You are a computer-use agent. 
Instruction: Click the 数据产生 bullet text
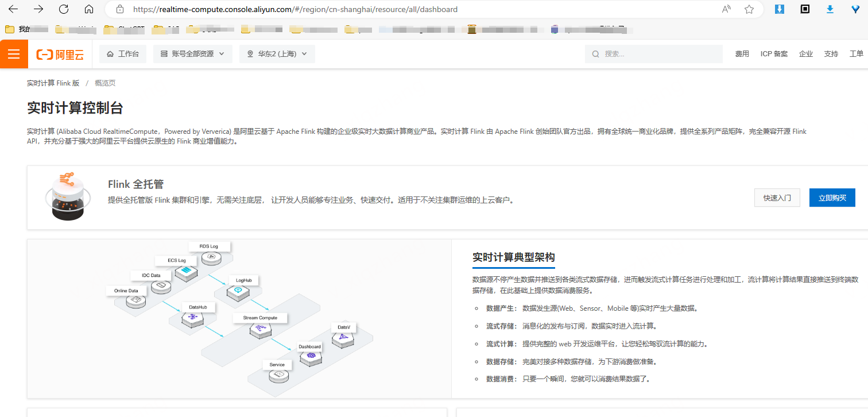point(592,308)
